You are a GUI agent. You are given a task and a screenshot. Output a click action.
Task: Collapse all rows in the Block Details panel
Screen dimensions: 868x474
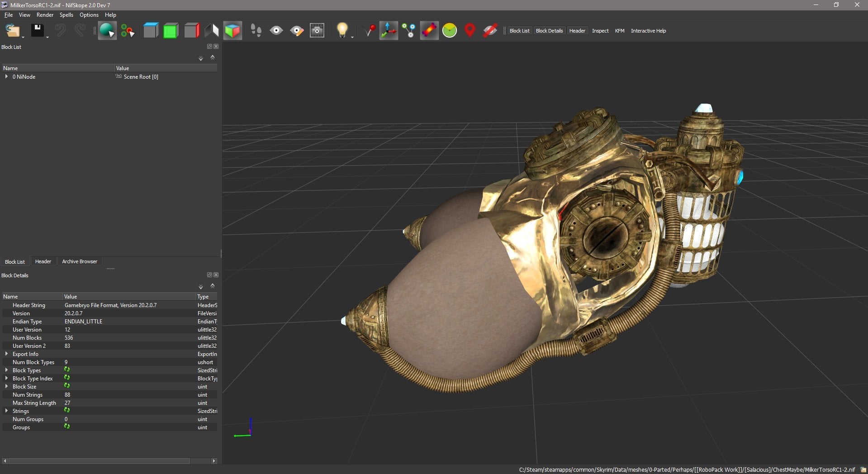213,286
